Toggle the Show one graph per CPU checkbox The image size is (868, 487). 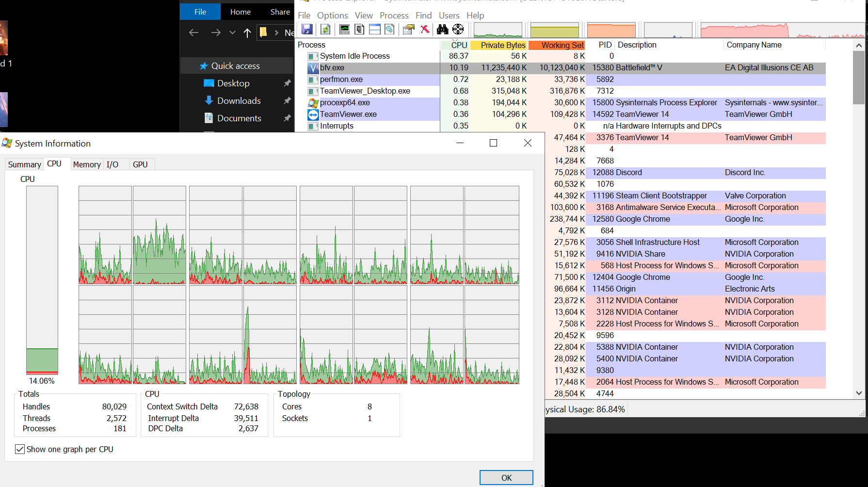coord(20,449)
